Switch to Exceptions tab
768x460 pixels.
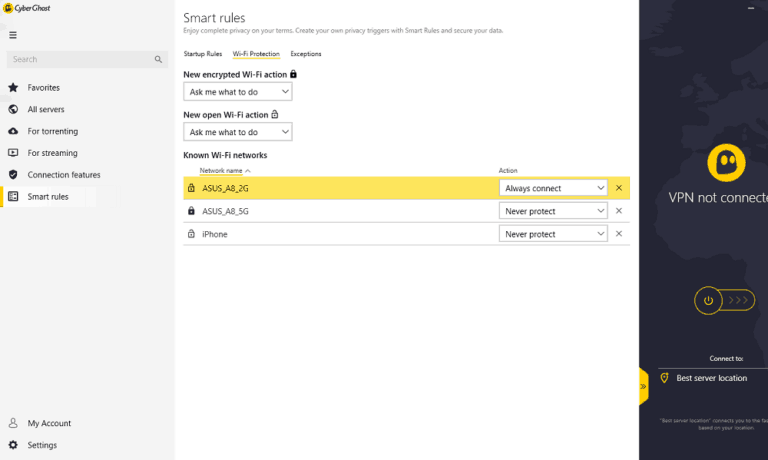click(306, 54)
